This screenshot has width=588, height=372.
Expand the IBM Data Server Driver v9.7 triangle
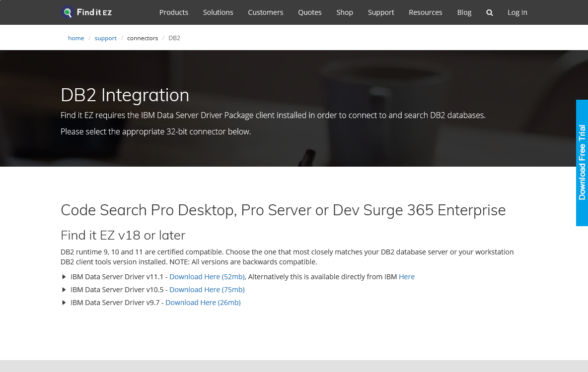[x=64, y=303]
